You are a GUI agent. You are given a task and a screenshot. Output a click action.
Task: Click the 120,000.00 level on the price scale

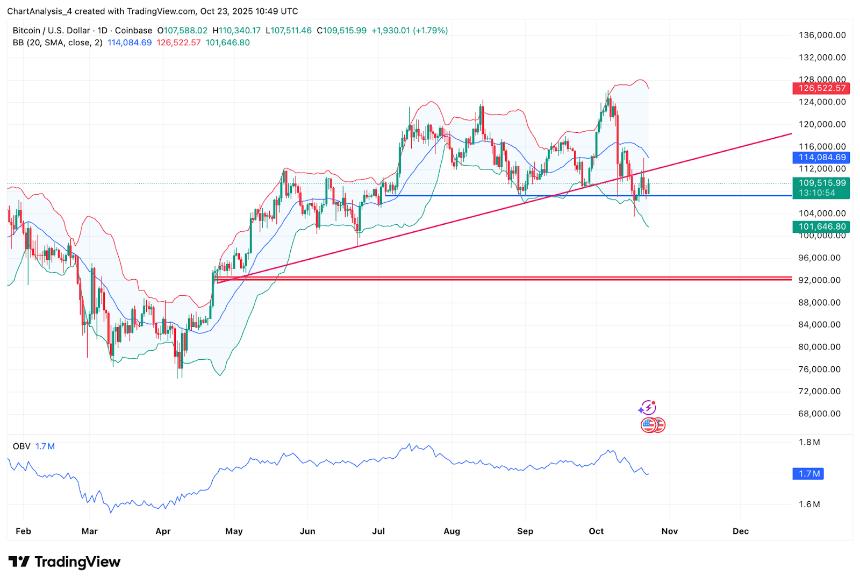(822, 124)
